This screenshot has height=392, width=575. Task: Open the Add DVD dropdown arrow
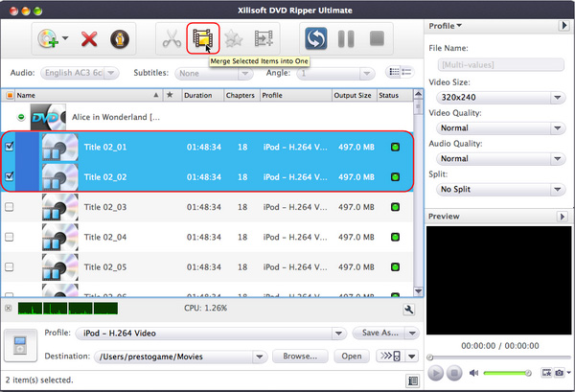(x=65, y=37)
